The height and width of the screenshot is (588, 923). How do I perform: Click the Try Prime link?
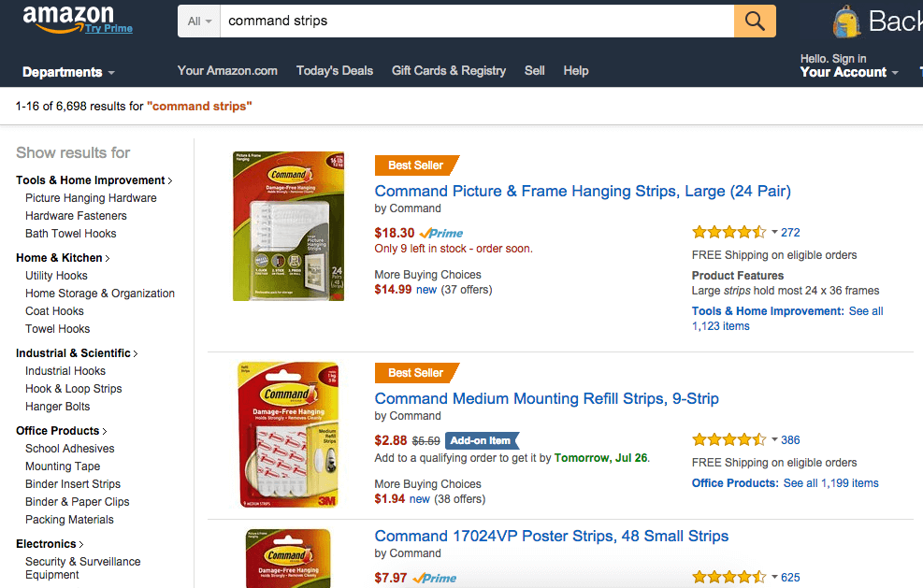click(108, 28)
